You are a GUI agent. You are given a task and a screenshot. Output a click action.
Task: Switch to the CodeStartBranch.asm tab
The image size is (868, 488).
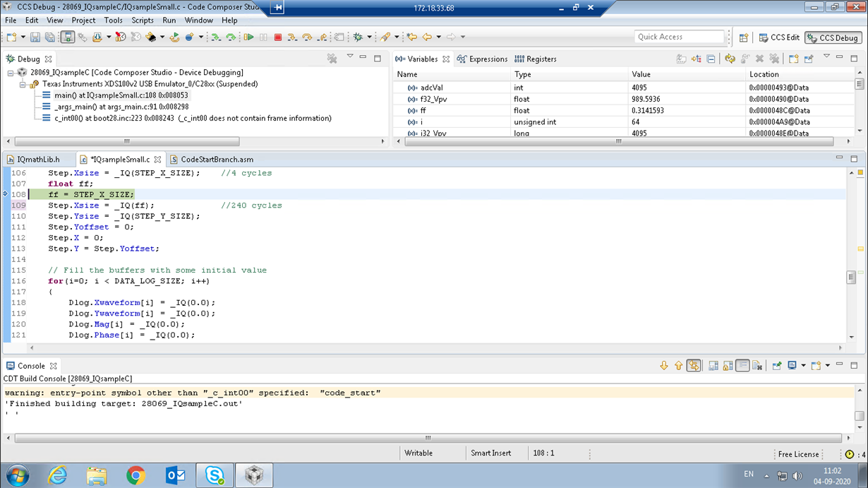[x=215, y=160]
